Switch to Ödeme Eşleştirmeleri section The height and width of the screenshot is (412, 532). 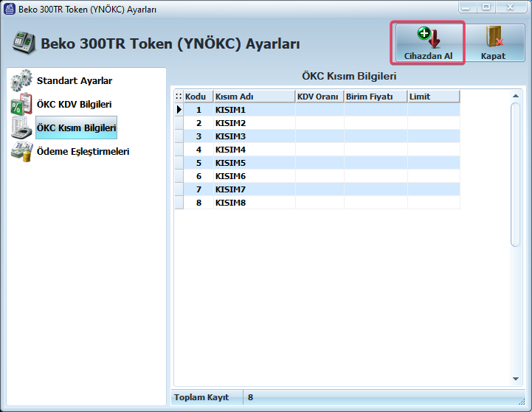coord(83,152)
